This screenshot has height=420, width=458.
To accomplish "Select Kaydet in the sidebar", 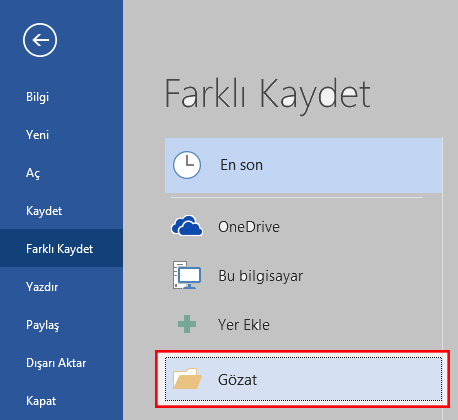I will coord(44,211).
